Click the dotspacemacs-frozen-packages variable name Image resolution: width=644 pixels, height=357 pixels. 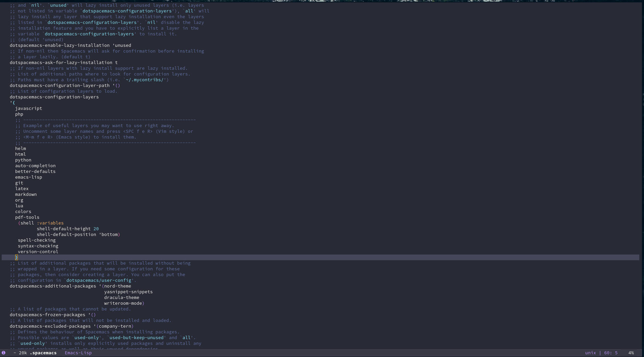(48, 315)
